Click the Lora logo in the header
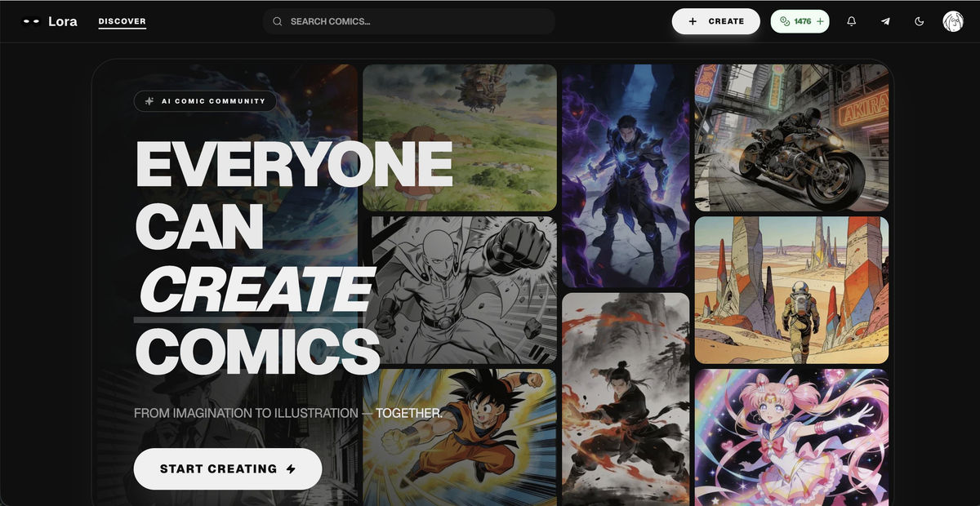 (50, 21)
